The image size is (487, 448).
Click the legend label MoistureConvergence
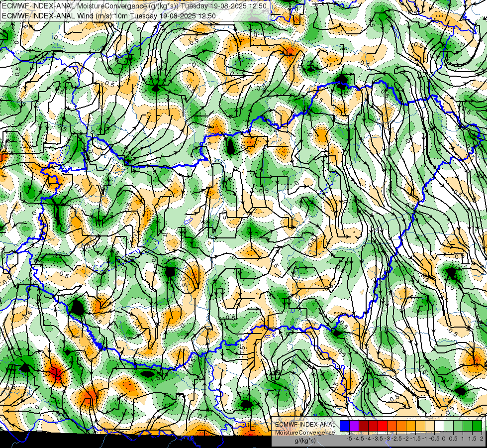click(x=305, y=433)
